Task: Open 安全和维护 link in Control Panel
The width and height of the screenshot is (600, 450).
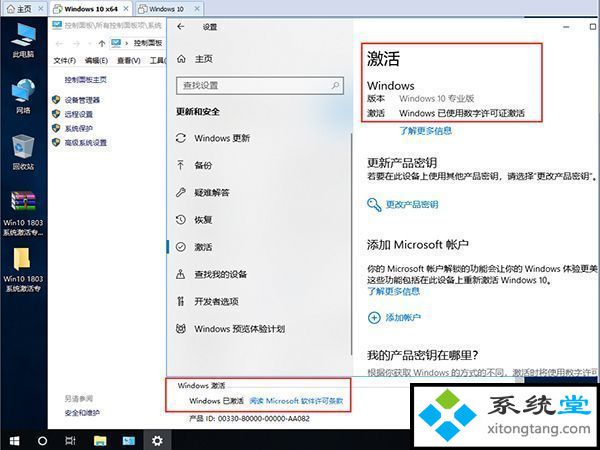Action: [x=82, y=413]
